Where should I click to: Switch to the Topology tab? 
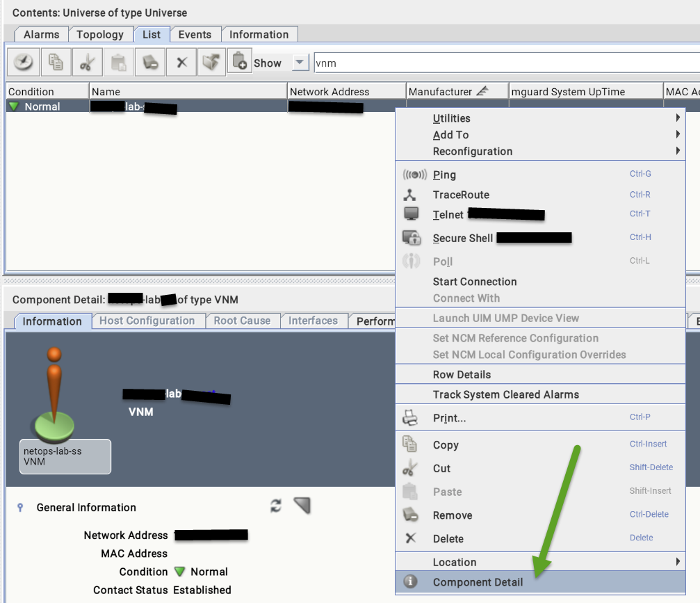(100, 34)
